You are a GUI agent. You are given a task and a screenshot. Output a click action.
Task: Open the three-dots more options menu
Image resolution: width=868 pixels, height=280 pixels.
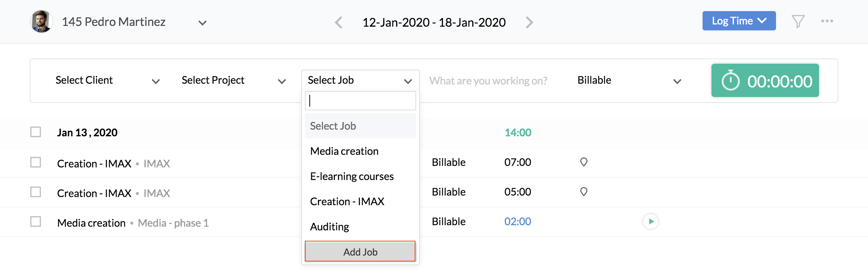(827, 21)
